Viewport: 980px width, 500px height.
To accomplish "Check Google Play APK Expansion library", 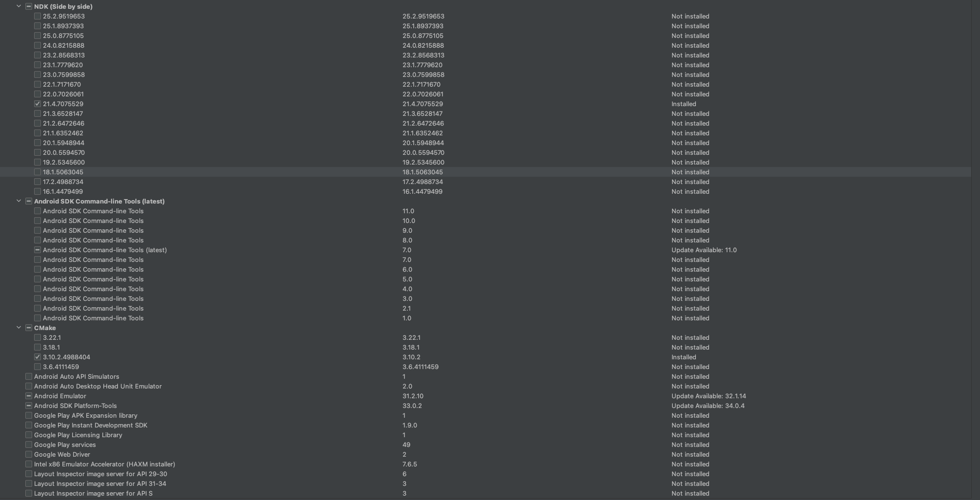I will click(x=29, y=415).
